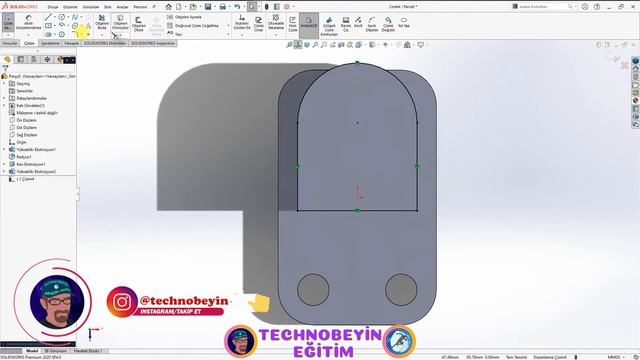The height and width of the screenshot is (360, 640).
Task: Click the Objeleri Ötele offset entities tool
Action: pyautogui.click(x=139, y=24)
